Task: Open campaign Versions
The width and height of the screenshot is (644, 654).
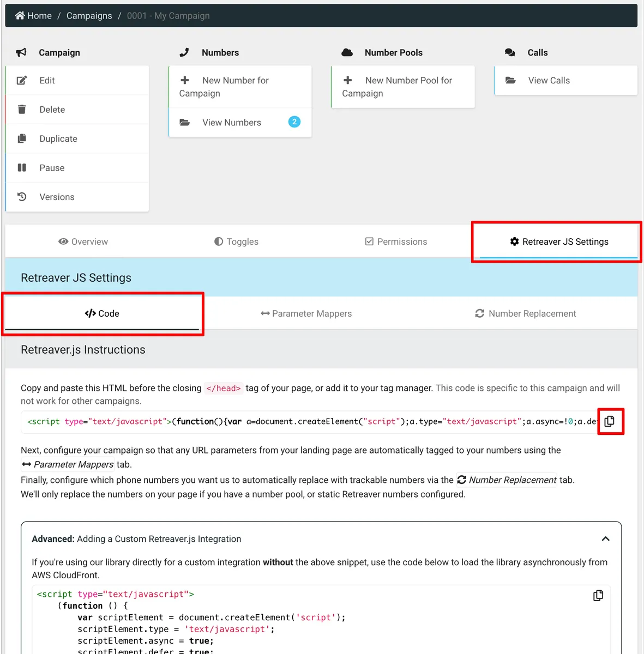Action: pos(77,197)
